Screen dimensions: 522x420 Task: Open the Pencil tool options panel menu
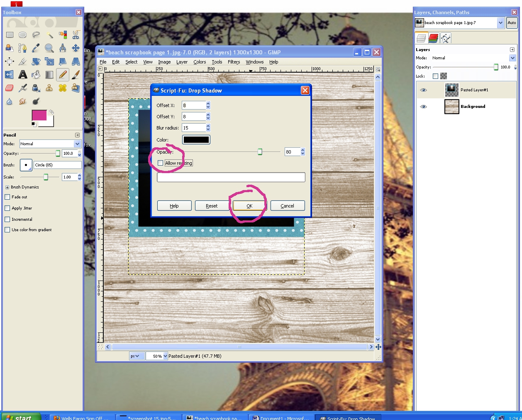(77, 135)
